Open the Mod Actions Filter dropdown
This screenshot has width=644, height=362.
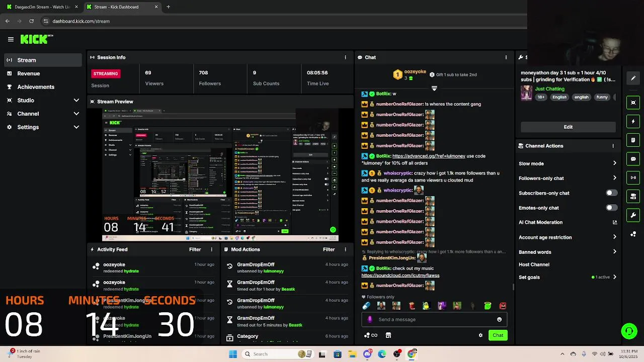click(x=329, y=249)
